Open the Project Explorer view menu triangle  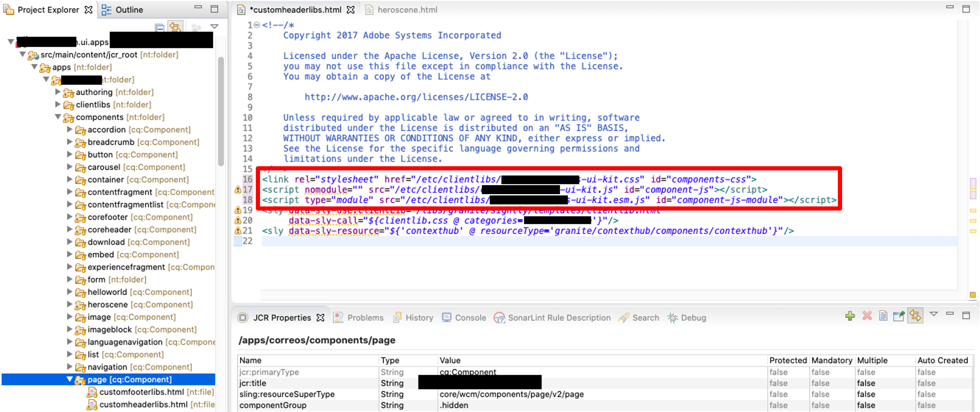(x=215, y=26)
